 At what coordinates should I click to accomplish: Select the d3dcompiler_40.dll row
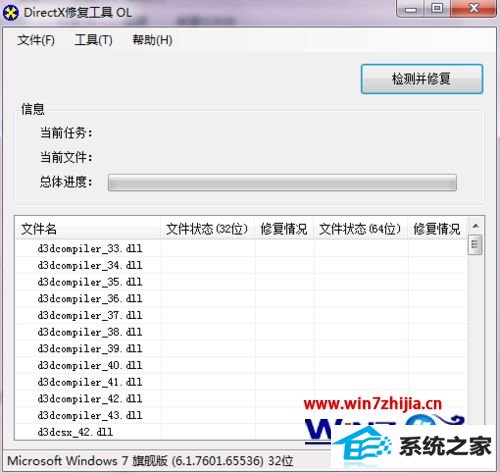[241, 365]
